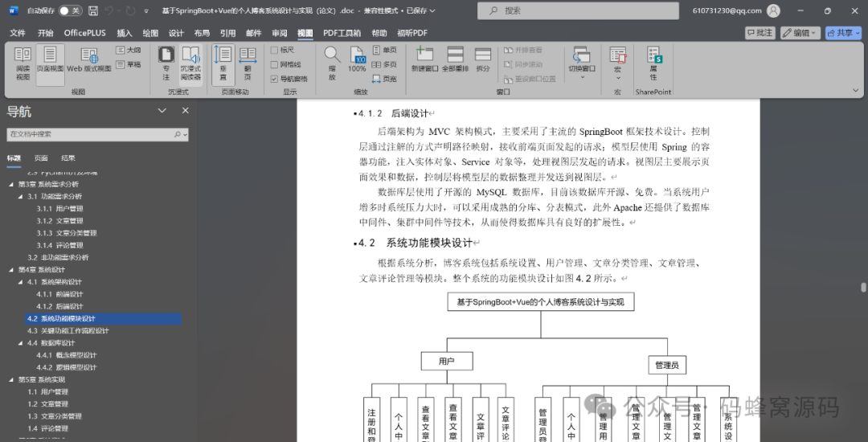Viewport: 868px width, 442px height.
Task: Open 阅读视图 reading view
Action: click(x=23, y=65)
